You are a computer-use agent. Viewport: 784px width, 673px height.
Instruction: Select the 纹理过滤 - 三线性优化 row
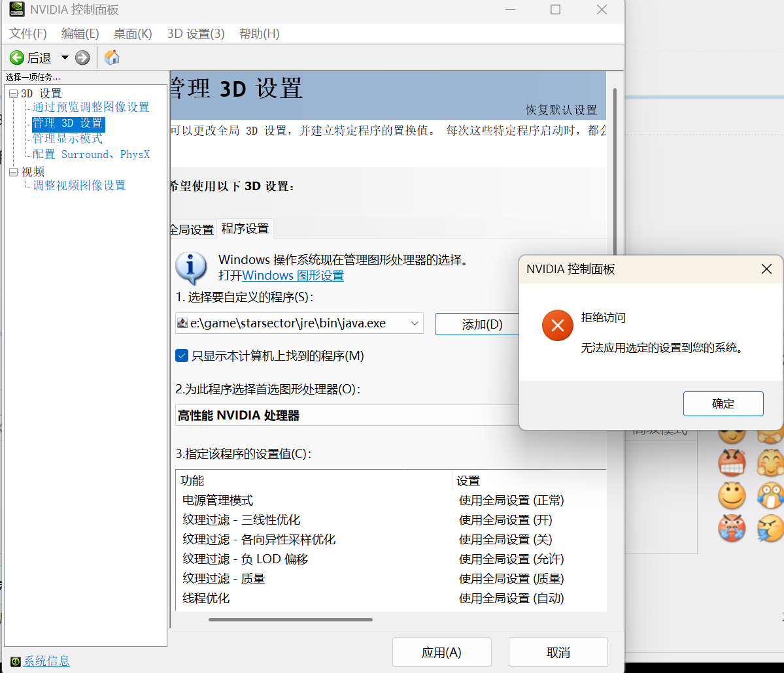(391, 519)
